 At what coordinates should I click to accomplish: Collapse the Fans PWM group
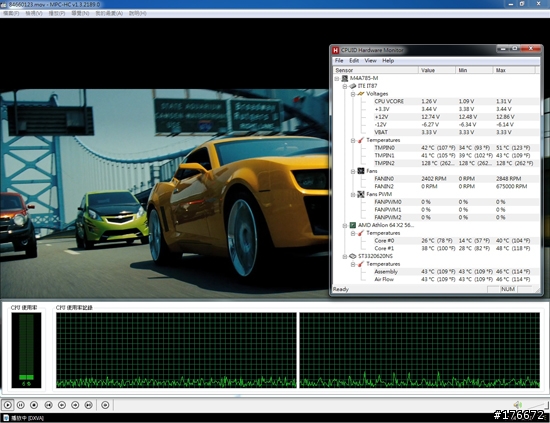[353, 194]
